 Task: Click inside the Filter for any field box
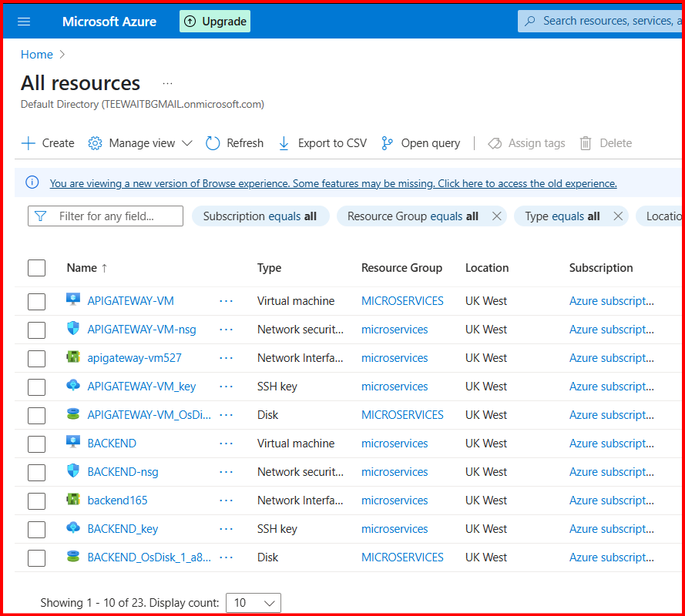[108, 216]
